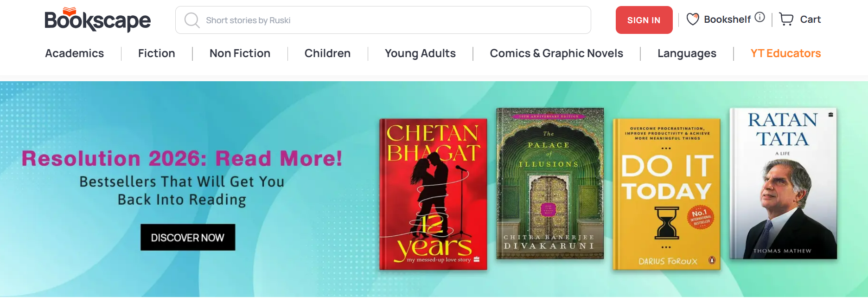Click the Bookshelf heart icon
Image resolution: width=868 pixels, height=298 pixels.
click(x=693, y=19)
